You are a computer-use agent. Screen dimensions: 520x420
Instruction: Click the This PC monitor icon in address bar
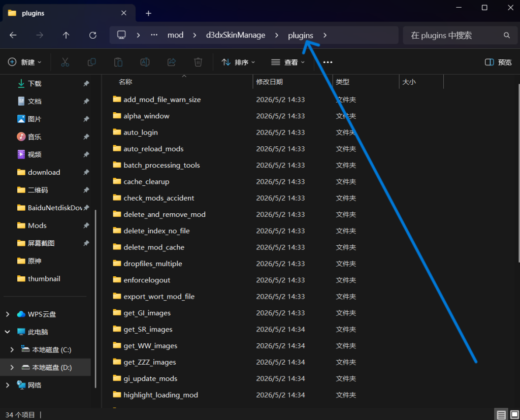121,35
